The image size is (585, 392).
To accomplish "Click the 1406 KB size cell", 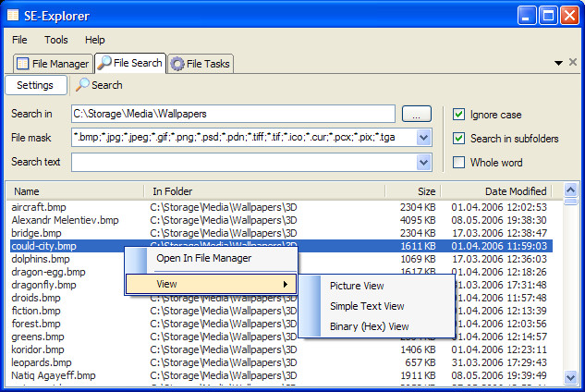I will click(418, 349).
